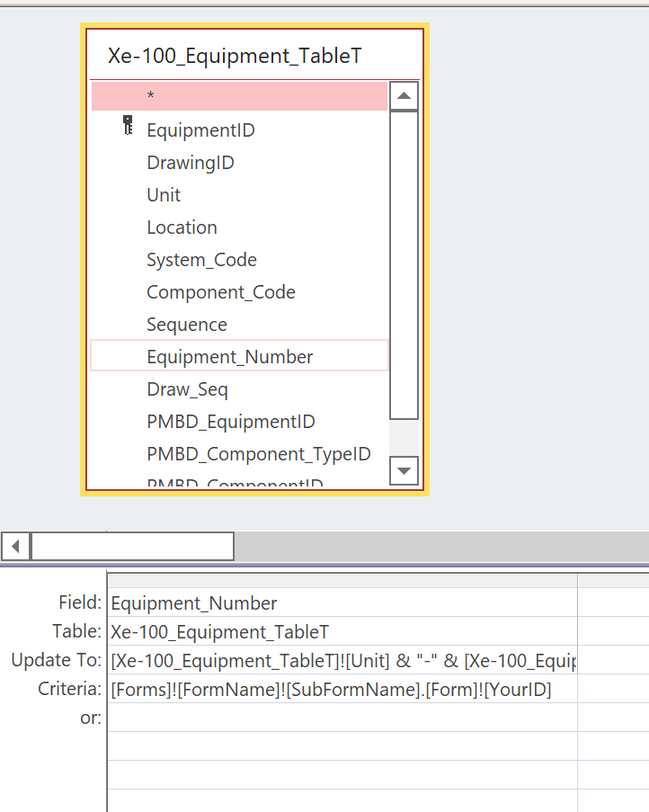Select the Draw_Seq field
649x812 pixels.
187,389
